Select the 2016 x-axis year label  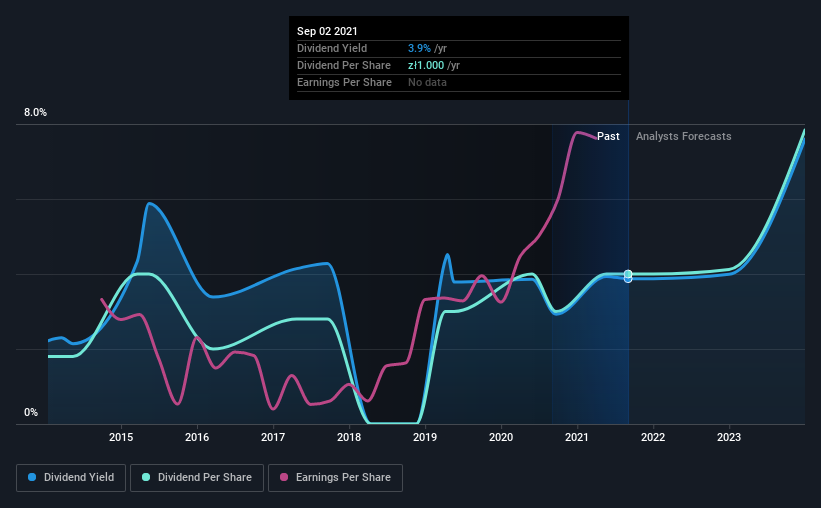(x=197, y=437)
